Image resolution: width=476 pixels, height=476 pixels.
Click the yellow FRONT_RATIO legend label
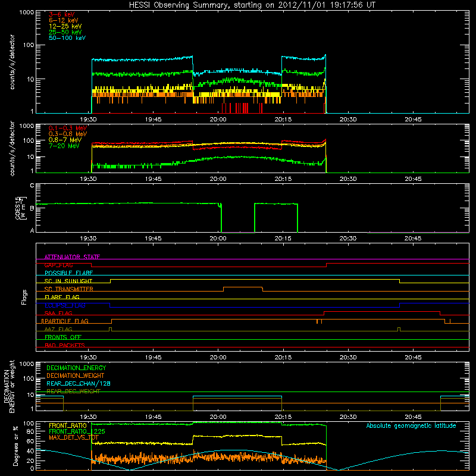click(68, 425)
